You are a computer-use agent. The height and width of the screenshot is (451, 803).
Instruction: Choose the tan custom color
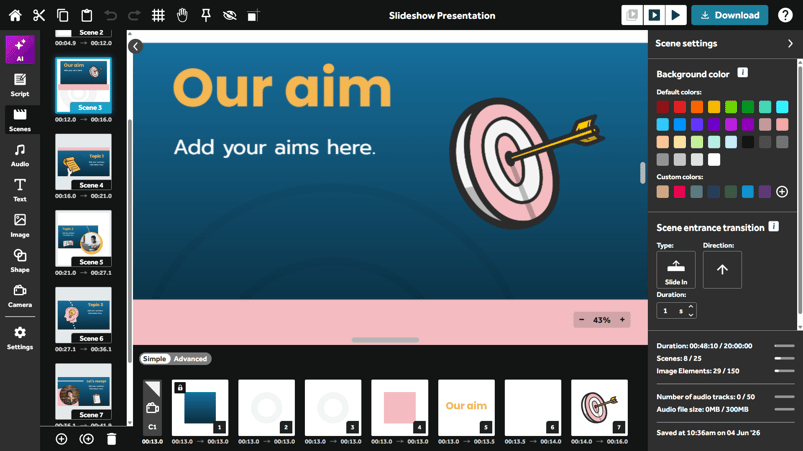click(663, 191)
